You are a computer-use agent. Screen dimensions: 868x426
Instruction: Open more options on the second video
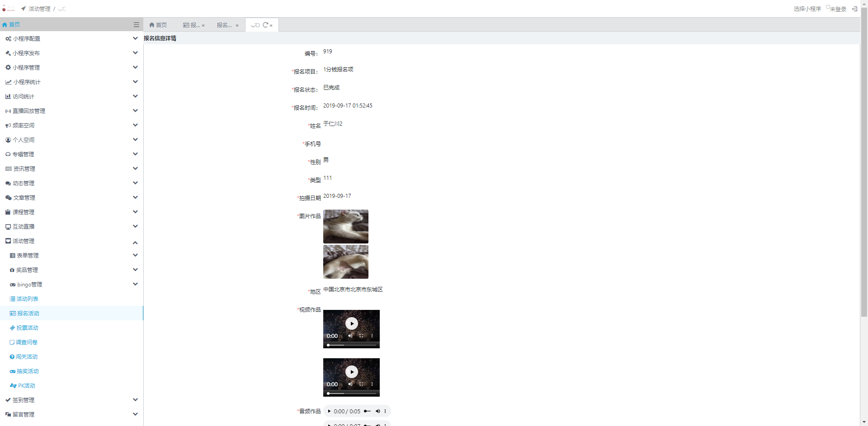[x=372, y=384]
